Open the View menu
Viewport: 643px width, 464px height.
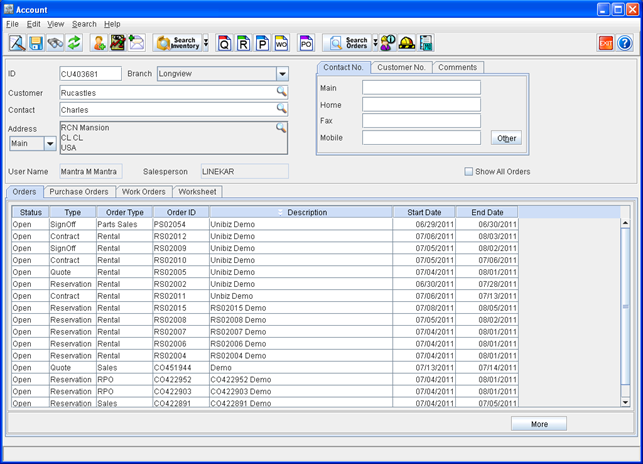55,24
